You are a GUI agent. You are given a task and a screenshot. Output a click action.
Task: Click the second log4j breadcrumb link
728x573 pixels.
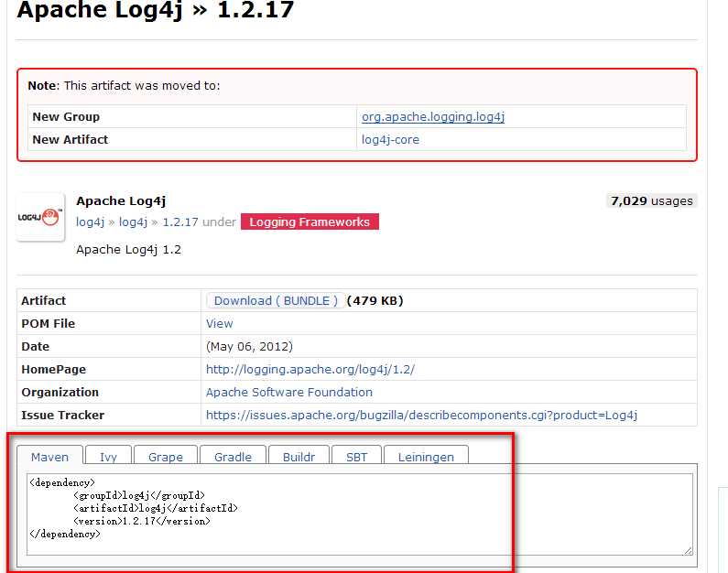[133, 222]
